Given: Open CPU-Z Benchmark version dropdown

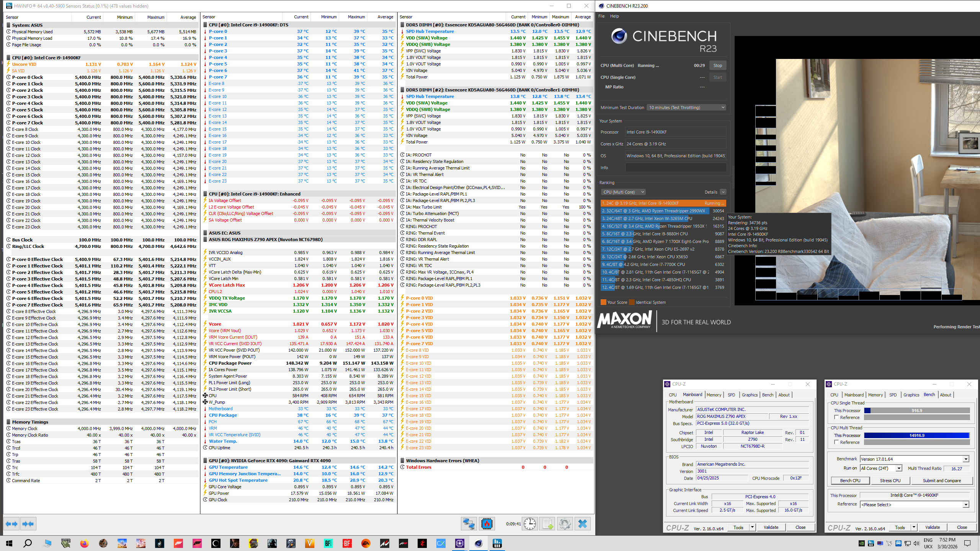Looking at the screenshot, I should tap(914, 459).
